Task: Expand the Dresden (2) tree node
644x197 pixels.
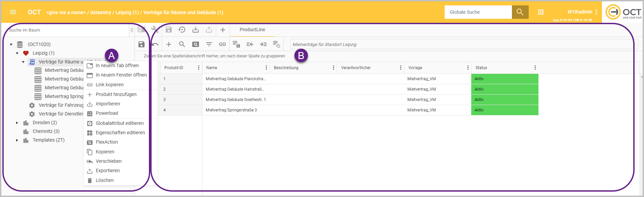Action: [x=17, y=123]
